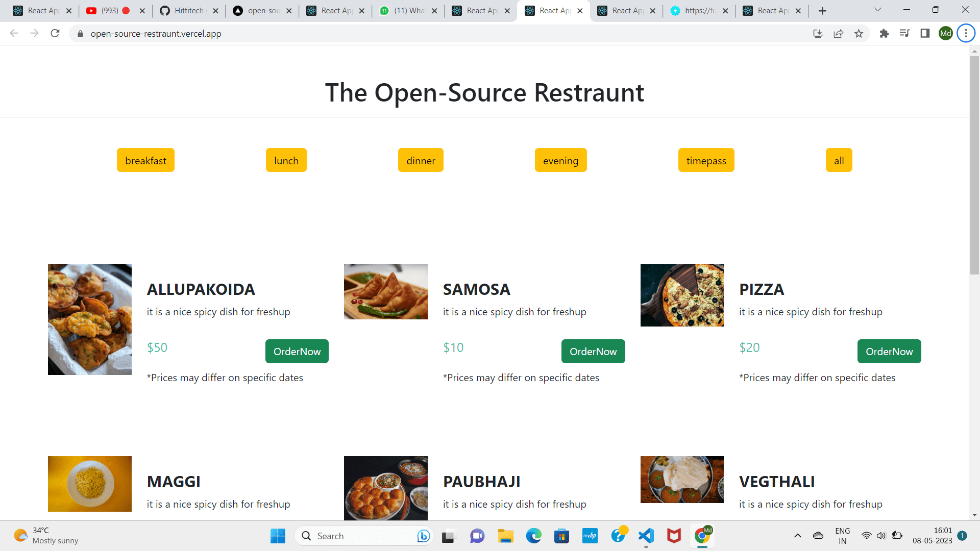
Task: Toggle the Chrome side panel icon
Action: (925, 34)
